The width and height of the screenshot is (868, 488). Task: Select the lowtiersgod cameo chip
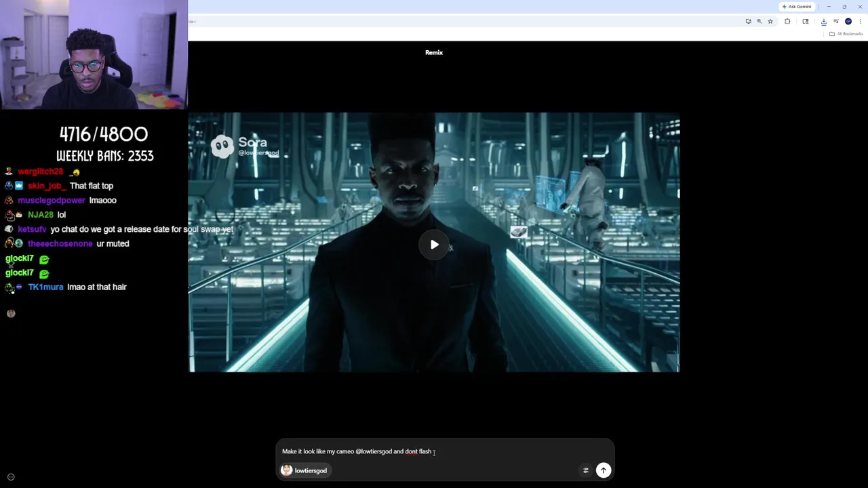click(304, 470)
